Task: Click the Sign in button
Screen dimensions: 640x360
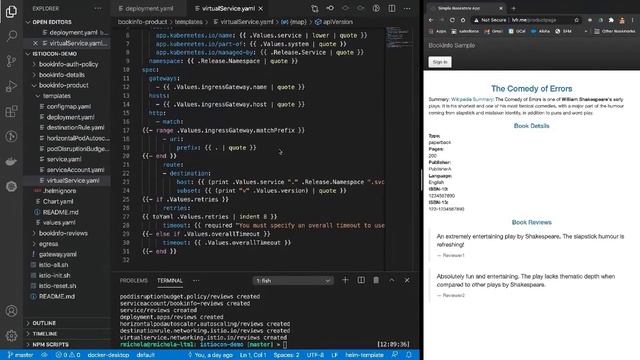Action: coord(440,62)
